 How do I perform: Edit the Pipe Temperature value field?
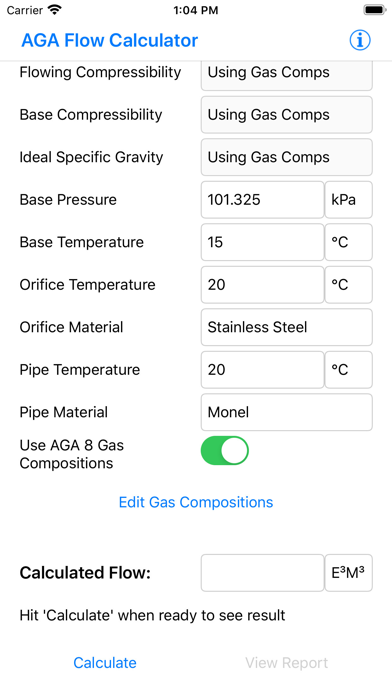262,370
